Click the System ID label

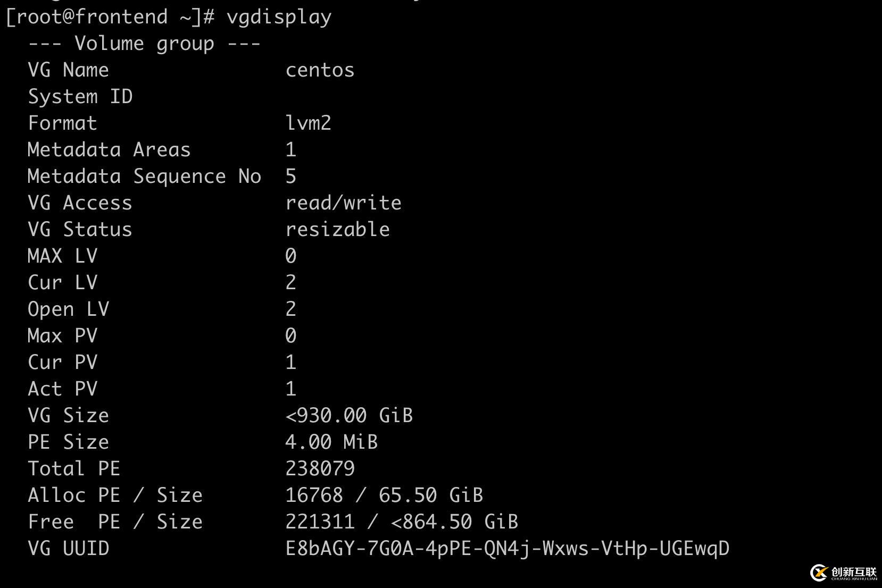tap(80, 97)
